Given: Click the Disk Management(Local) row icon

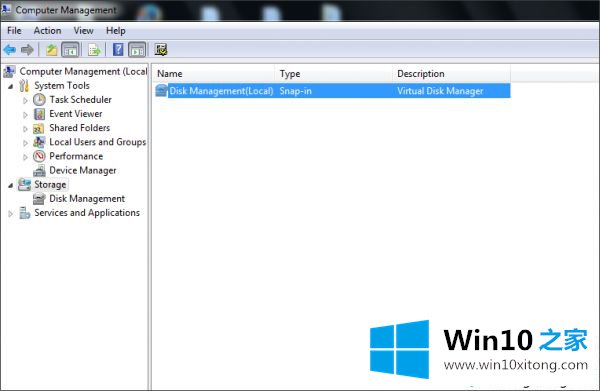Looking at the screenshot, I should [x=161, y=91].
